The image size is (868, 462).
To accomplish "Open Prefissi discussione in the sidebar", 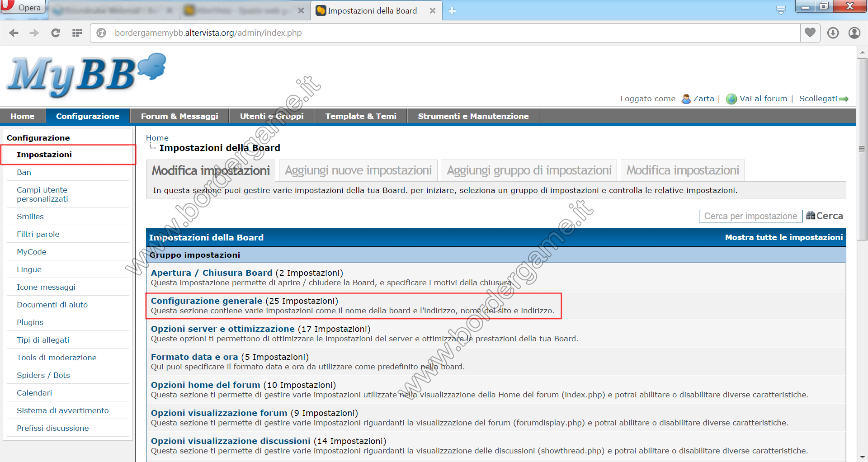I will point(53,428).
